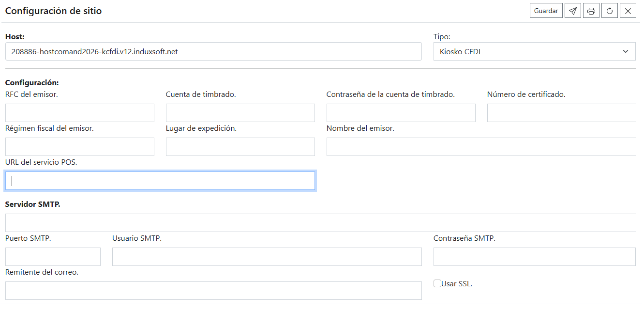Screen dimensions: 644x311
Task: Select the Cuenta de timbrado field
Action: 240,113
